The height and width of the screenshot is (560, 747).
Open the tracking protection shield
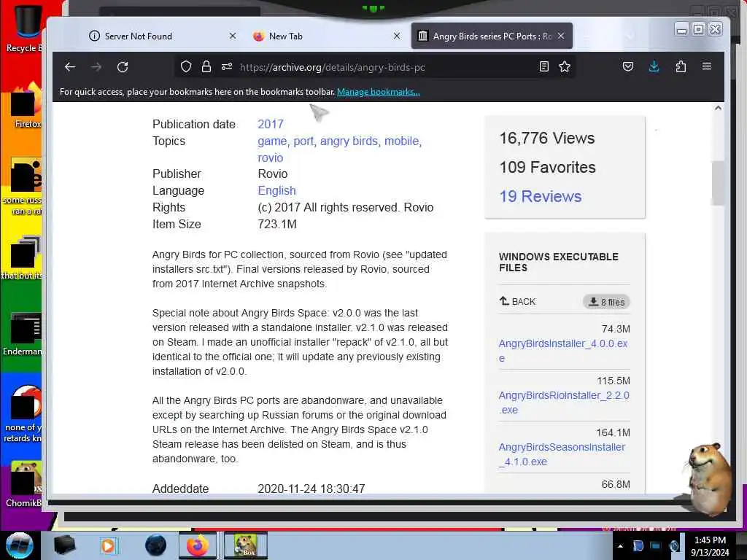(186, 66)
